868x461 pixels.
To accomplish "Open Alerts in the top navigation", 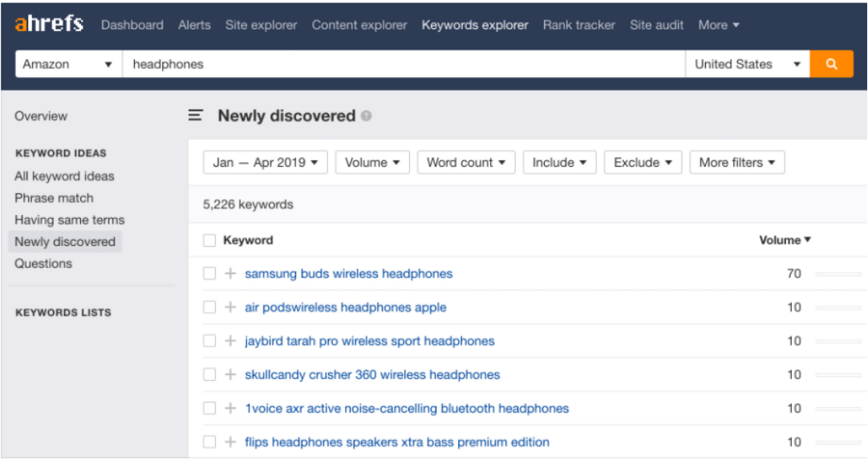I will click(x=194, y=25).
